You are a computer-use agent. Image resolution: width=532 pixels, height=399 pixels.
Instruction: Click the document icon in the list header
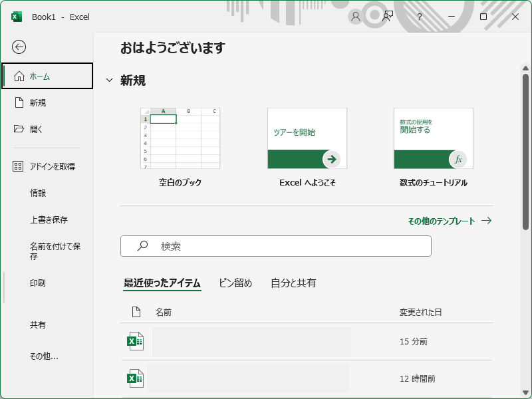click(136, 312)
